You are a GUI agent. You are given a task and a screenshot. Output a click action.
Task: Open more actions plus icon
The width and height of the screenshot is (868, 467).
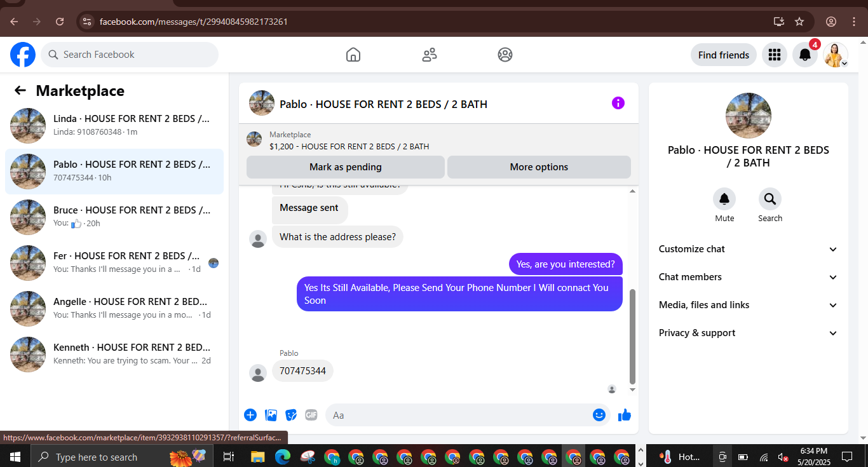point(250,415)
